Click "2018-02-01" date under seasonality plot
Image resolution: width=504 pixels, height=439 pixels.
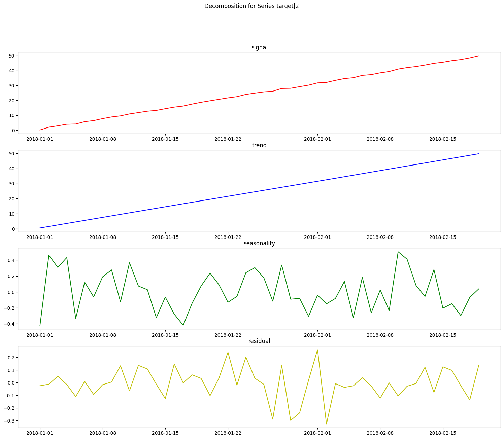coord(317,335)
